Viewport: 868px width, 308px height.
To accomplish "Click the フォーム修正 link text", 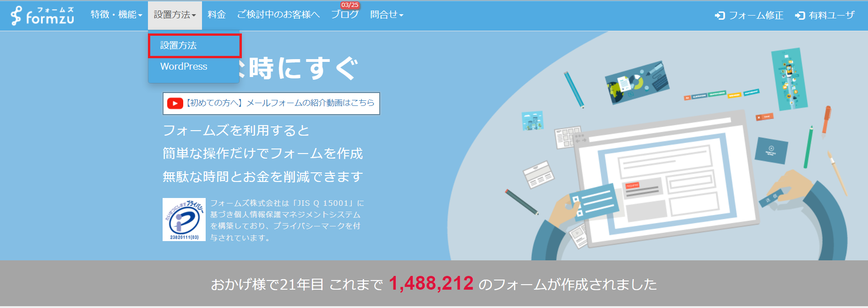I will tap(756, 16).
